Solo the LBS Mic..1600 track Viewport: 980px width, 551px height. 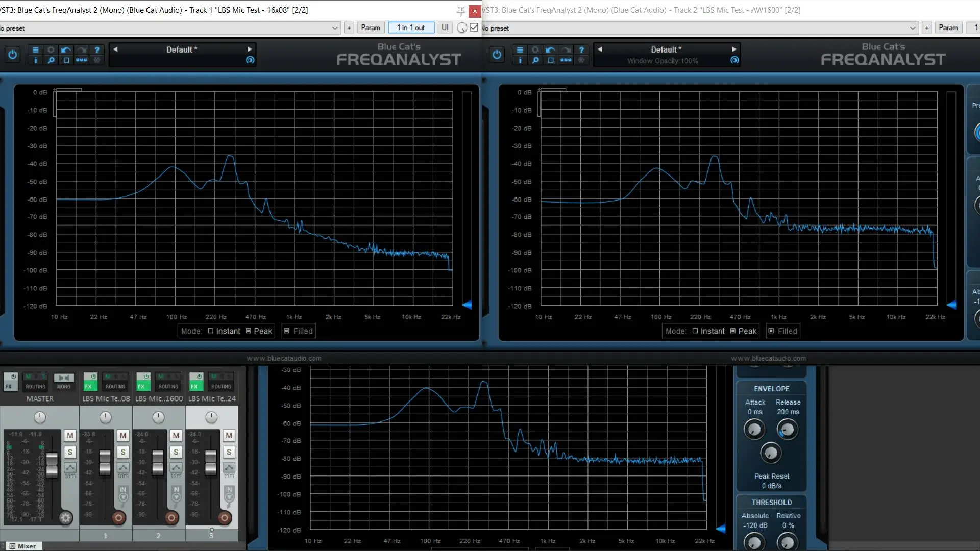[x=176, y=452]
